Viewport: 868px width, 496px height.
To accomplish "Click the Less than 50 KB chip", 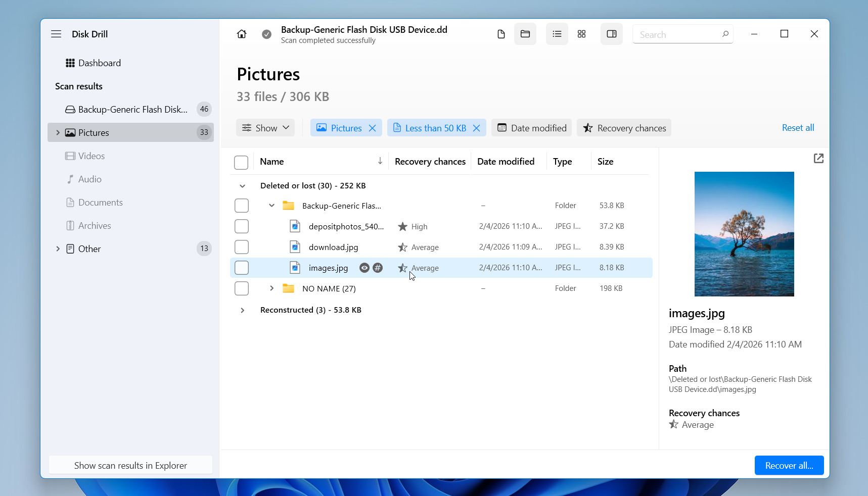I will coord(436,128).
